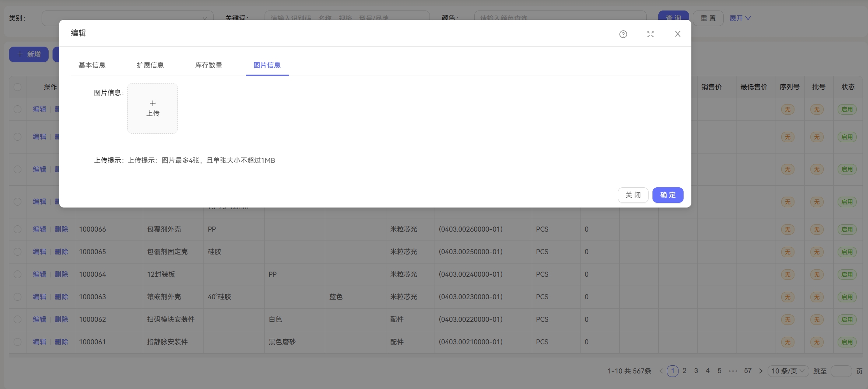Click the 关闭 button

pyautogui.click(x=633, y=195)
